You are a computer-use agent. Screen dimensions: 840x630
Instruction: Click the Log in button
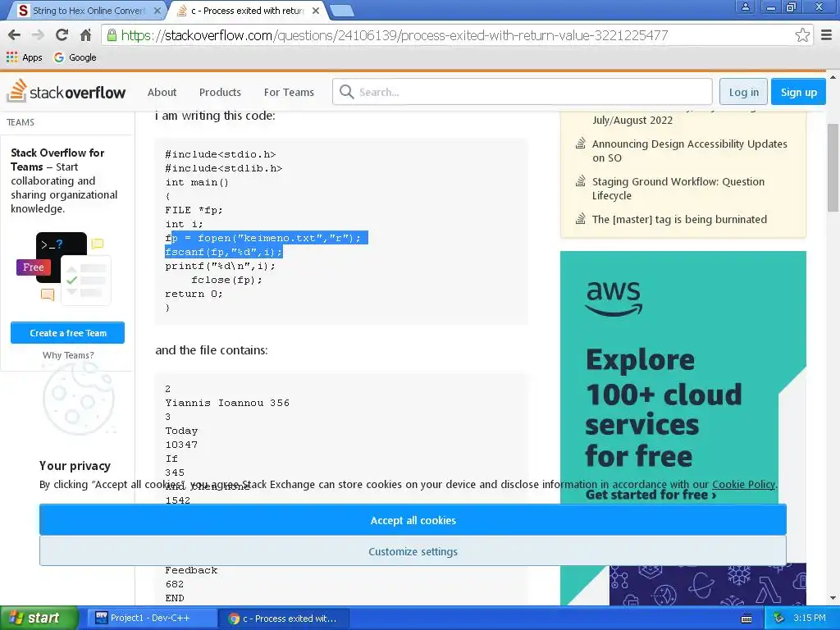743,92
